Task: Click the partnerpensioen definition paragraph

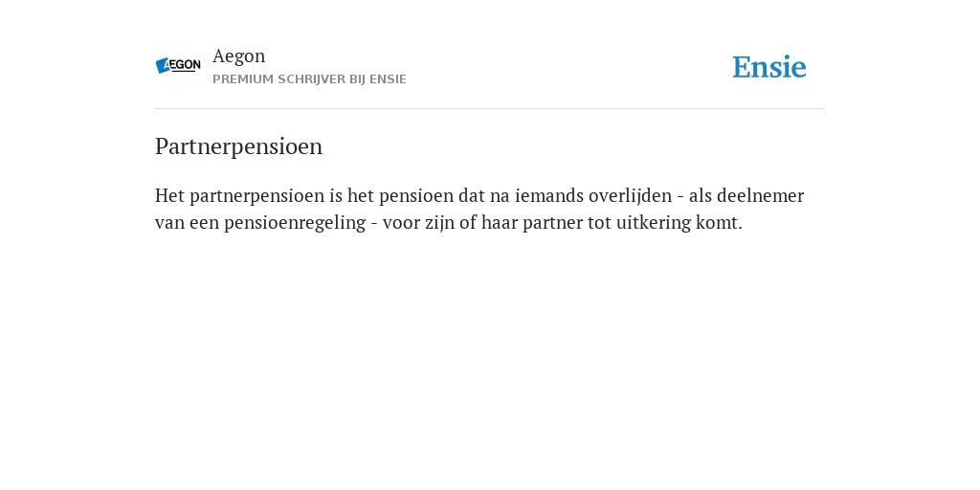Action: tap(479, 209)
